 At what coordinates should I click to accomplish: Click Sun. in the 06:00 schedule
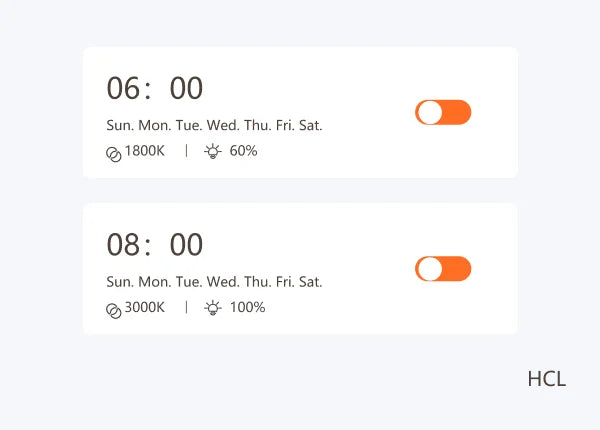click(x=120, y=125)
